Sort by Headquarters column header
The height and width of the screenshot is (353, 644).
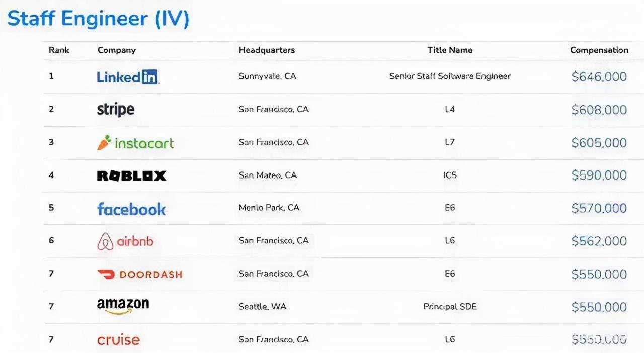click(267, 50)
